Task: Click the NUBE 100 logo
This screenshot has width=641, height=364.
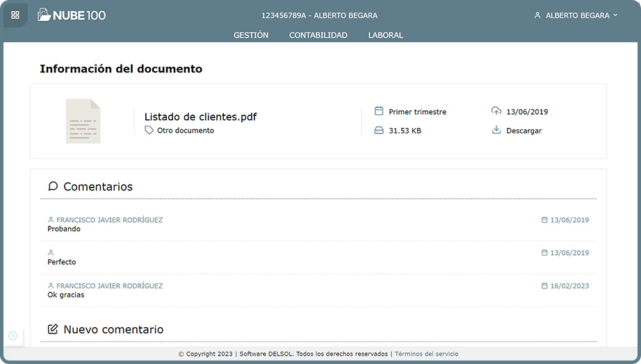Action: [72, 15]
